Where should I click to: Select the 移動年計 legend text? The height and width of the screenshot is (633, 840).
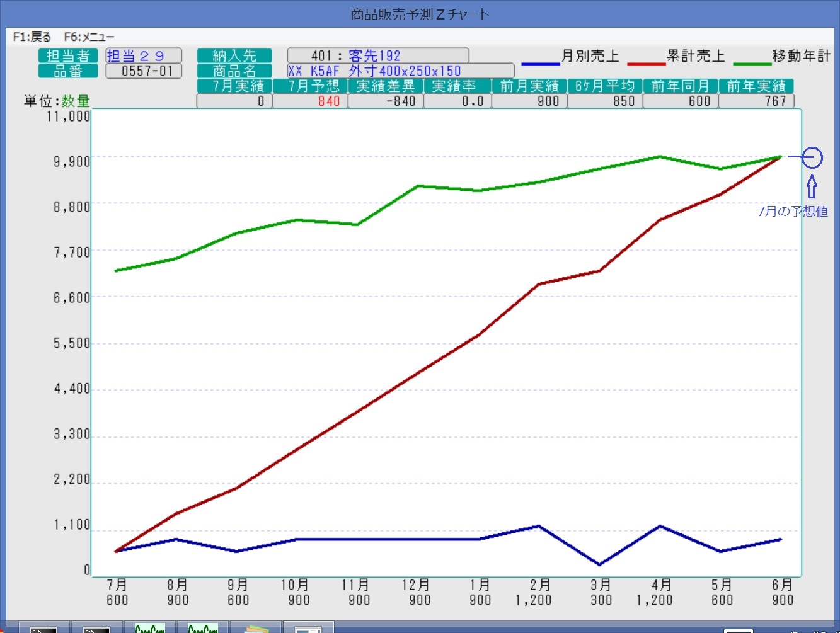coord(802,56)
